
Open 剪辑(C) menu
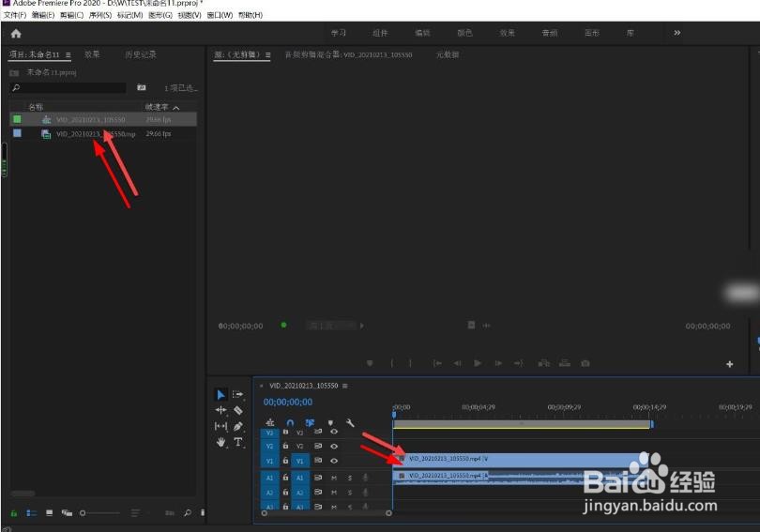click(x=71, y=15)
